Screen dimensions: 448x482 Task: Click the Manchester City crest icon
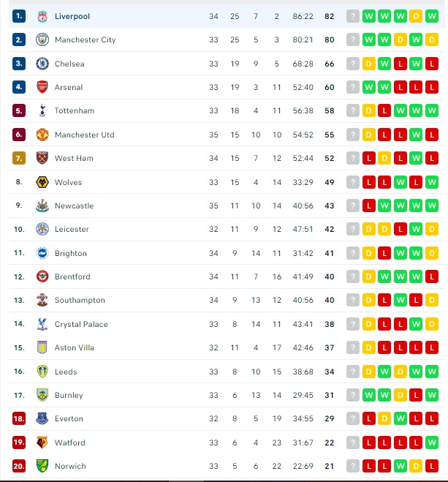coord(42,39)
